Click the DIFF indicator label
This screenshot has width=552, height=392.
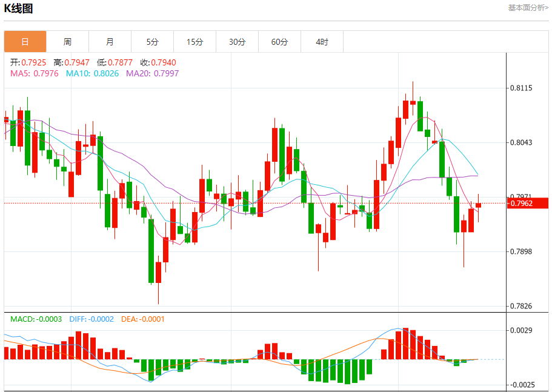pos(91,319)
